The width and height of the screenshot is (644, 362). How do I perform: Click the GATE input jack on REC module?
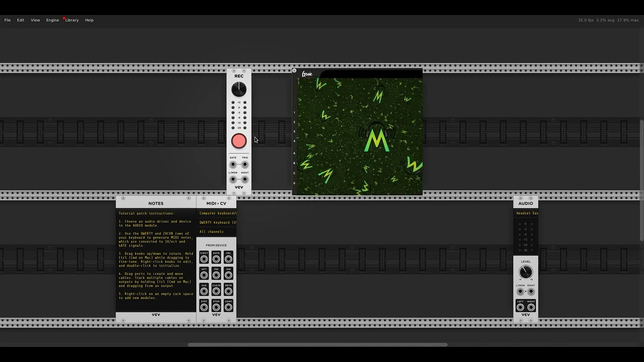tap(233, 164)
